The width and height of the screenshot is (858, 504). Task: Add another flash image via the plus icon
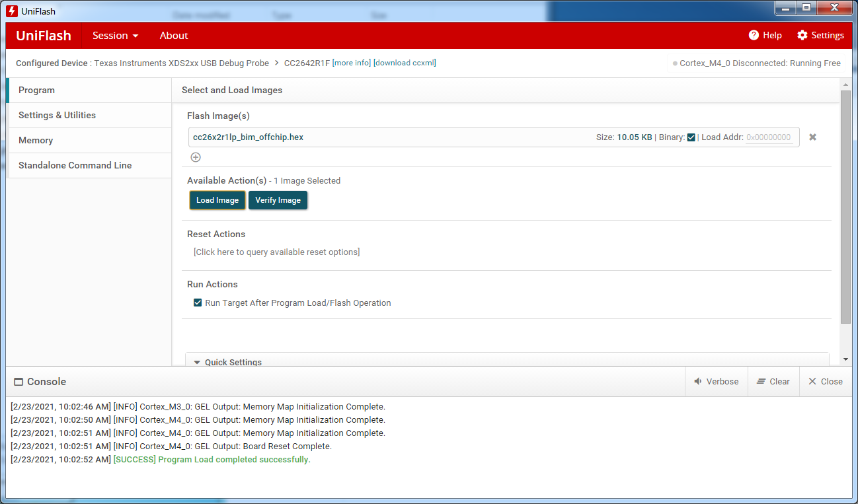196,157
